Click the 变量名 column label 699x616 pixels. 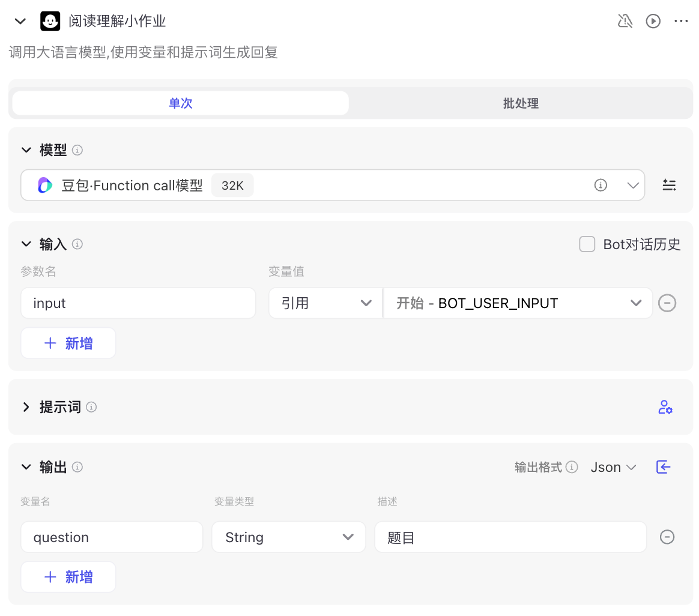[35, 501]
